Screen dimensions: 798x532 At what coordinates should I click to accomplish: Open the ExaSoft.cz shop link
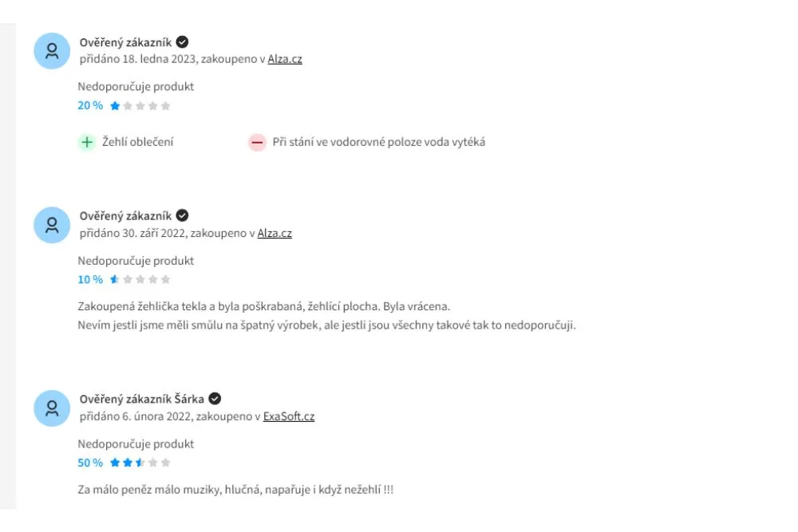pos(289,416)
